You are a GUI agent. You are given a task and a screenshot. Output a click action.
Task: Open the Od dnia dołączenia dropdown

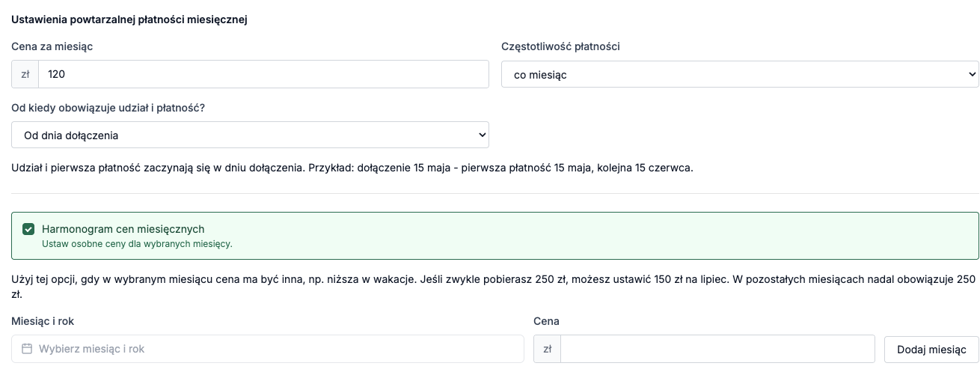[251, 135]
